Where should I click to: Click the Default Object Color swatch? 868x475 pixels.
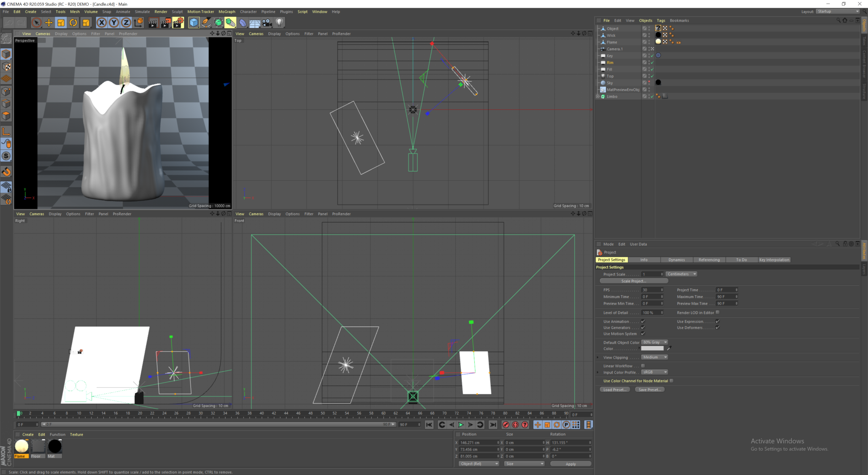pos(654,342)
